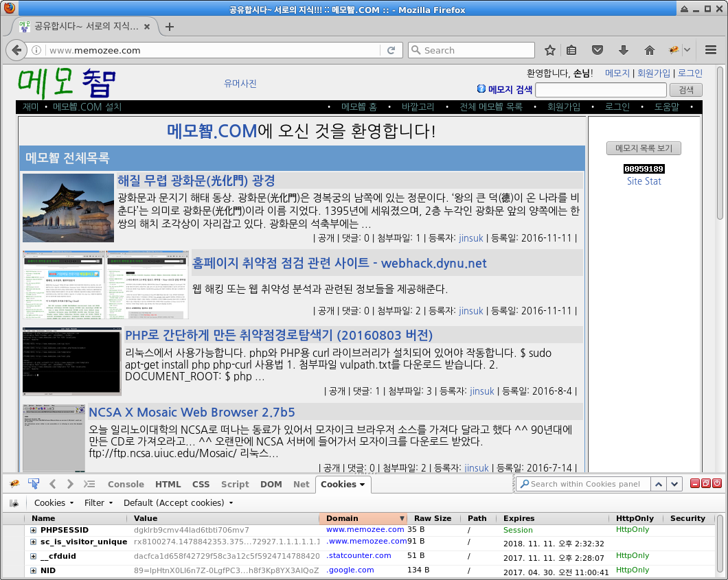Switch to the Console panel tab
This screenshot has height=580, width=728.
pos(126,484)
